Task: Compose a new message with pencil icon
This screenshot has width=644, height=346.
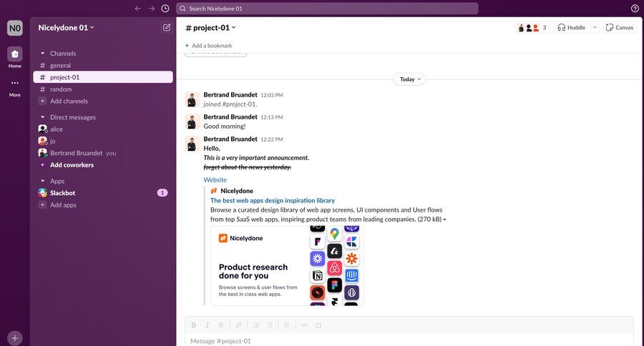Action: tap(166, 27)
